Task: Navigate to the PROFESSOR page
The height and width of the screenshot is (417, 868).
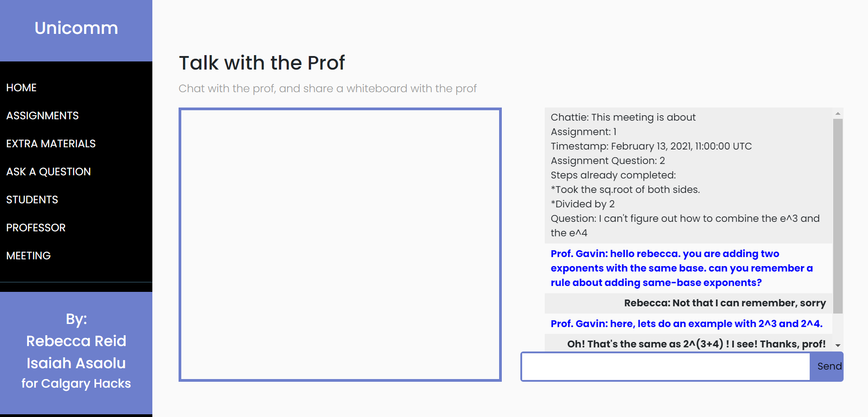Action: [x=36, y=228]
